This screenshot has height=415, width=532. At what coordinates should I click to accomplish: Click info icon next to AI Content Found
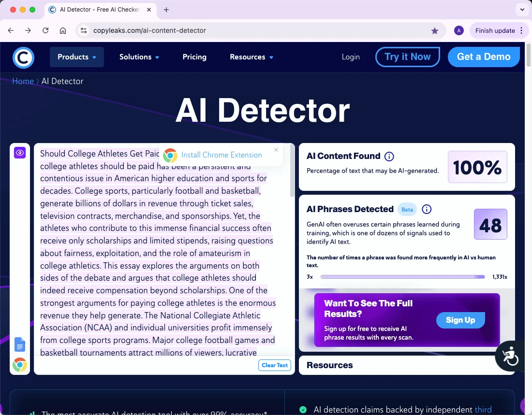(x=389, y=157)
